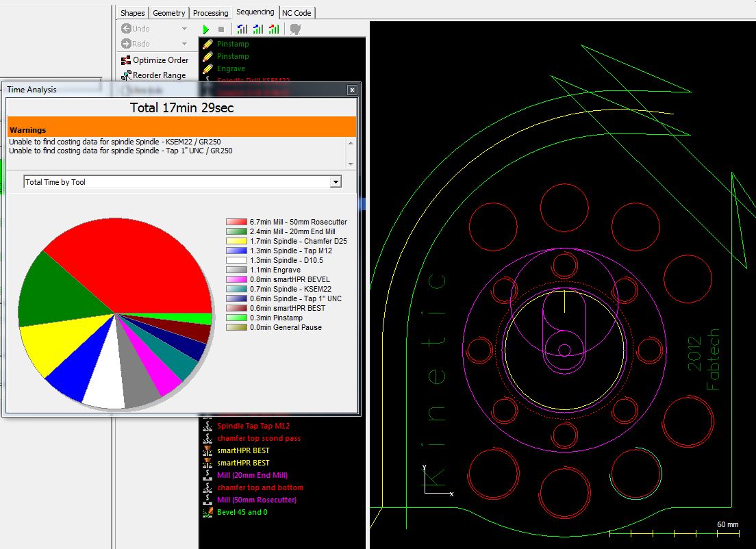Click the yellow swatch for Spindle - Chamfer D25
Viewport: 756px width, 549px height.
click(236, 241)
